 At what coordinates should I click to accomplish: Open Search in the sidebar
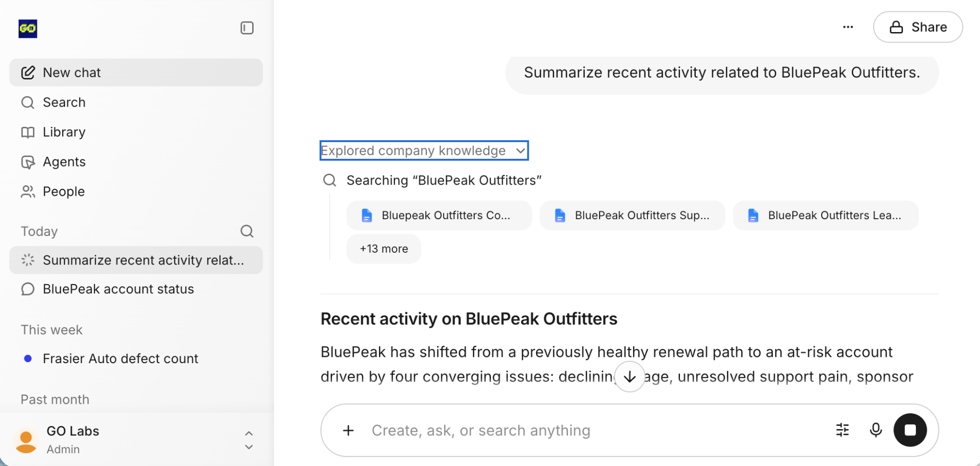click(136, 102)
